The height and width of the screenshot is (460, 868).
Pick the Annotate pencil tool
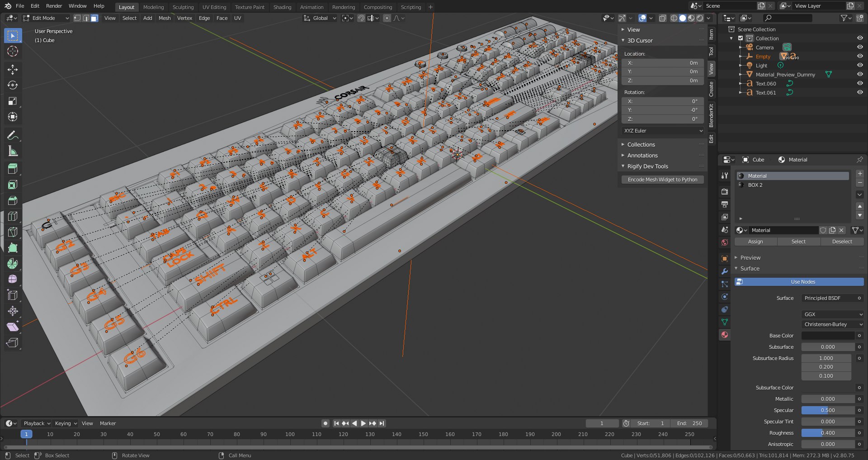(13, 135)
